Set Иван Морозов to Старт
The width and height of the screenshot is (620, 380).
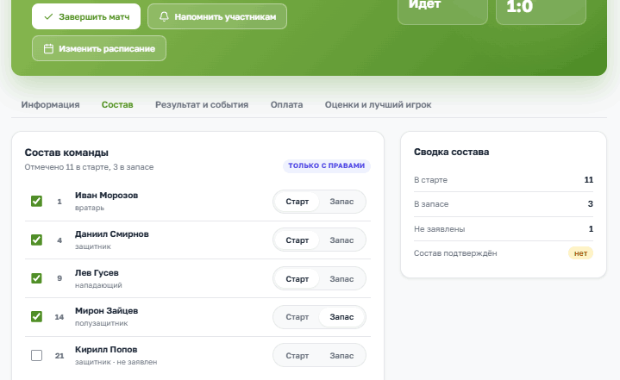297,202
